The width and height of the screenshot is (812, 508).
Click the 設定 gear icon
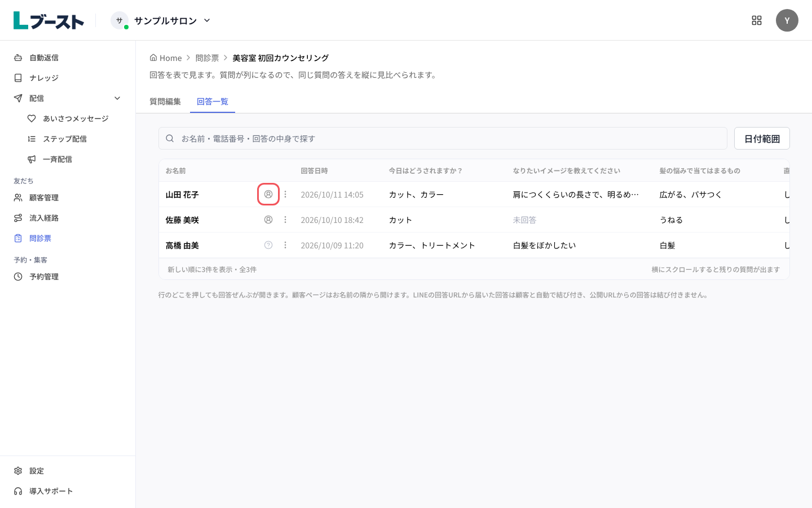coord(18,471)
